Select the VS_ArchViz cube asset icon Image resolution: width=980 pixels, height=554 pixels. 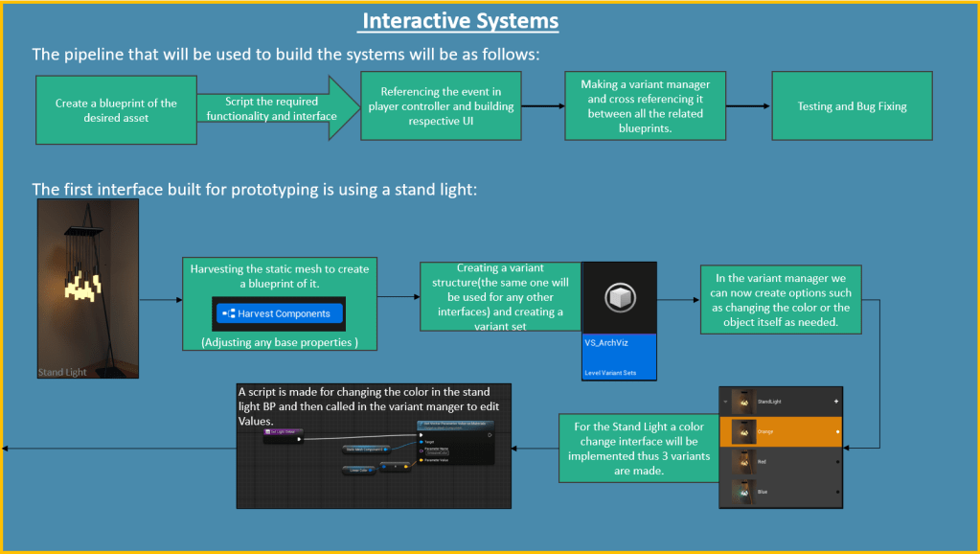tap(619, 297)
